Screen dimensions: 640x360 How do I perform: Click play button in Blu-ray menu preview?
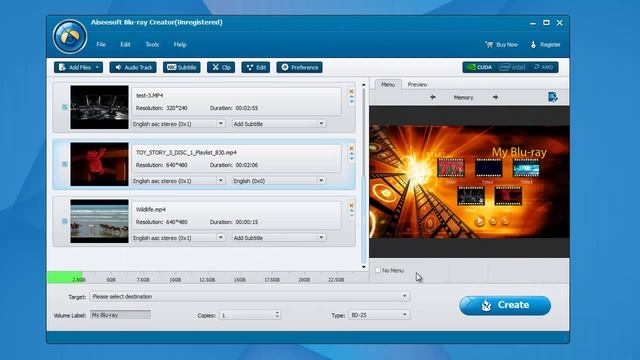click(x=480, y=221)
